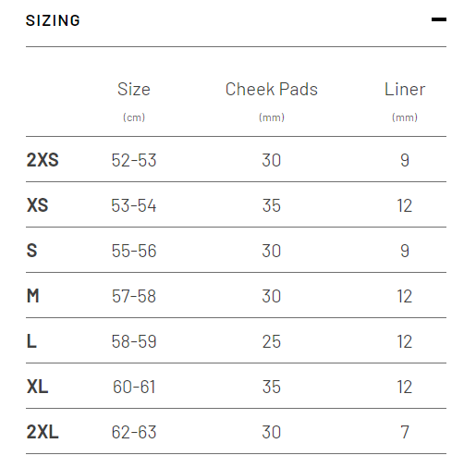Click the S size row label

coord(31,251)
